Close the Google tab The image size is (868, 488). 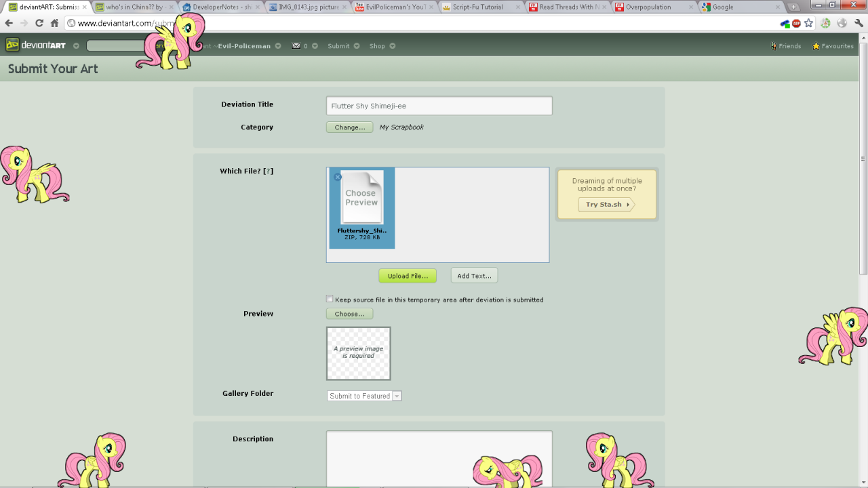(x=778, y=7)
